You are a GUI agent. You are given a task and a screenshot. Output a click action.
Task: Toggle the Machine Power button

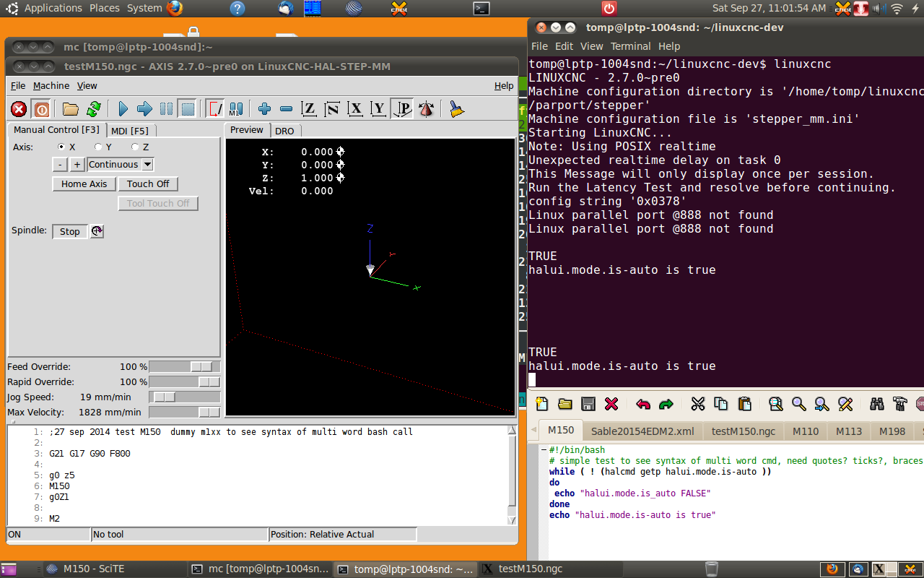[42, 109]
